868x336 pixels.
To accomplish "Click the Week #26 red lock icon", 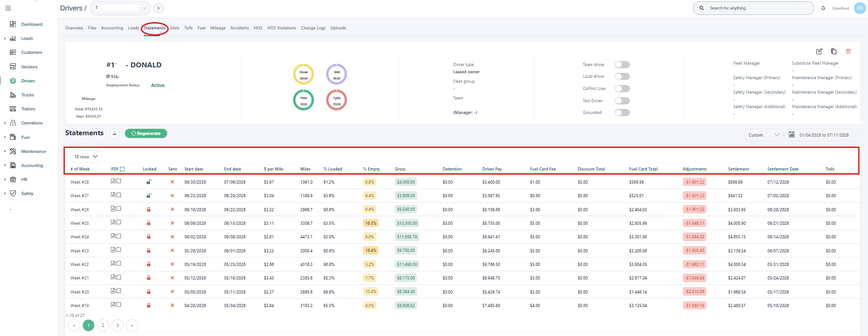I will pyautogui.click(x=149, y=209).
